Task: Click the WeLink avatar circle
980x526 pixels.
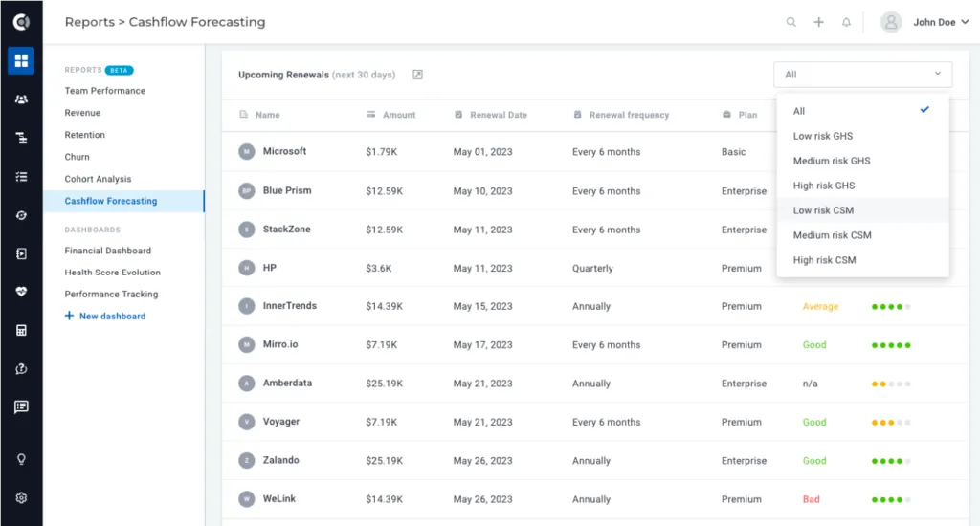Action: click(x=247, y=499)
